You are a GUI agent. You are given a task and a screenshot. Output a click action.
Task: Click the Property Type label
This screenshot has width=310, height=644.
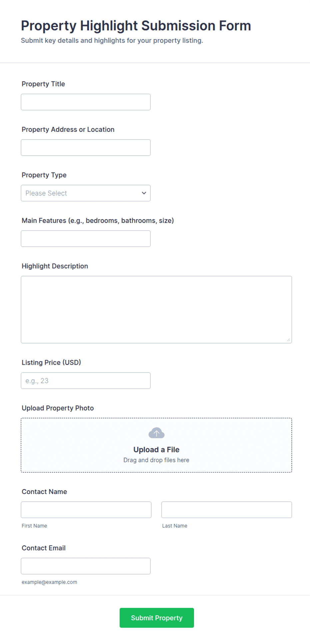pos(44,175)
